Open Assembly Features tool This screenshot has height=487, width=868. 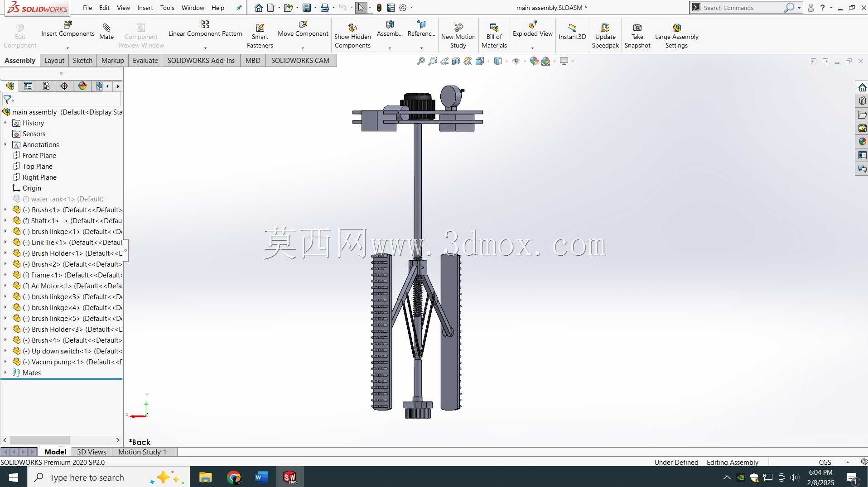point(390,29)
